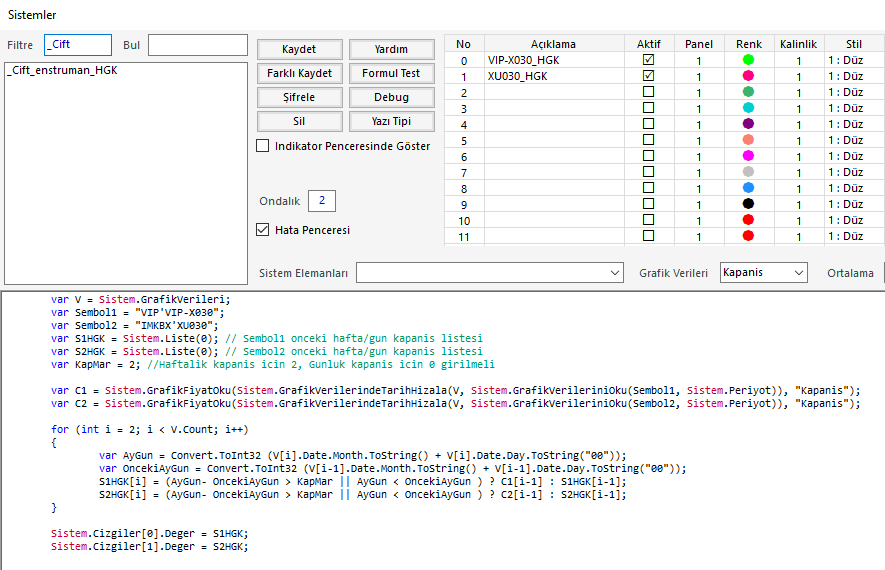Click salmon color swatch in row 5
The width and height of the screenshot is (885, 570).
click(748, 139)
